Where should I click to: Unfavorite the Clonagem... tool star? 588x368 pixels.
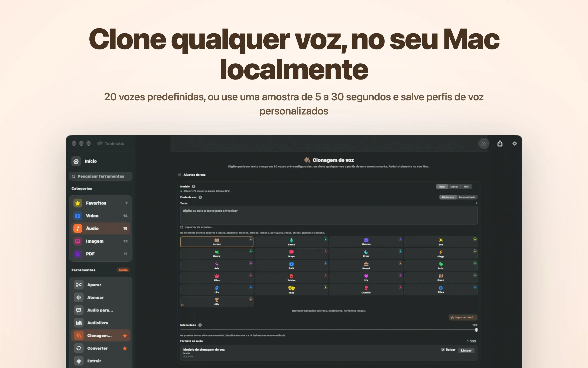pyautogui.click(x=125, y=336)
